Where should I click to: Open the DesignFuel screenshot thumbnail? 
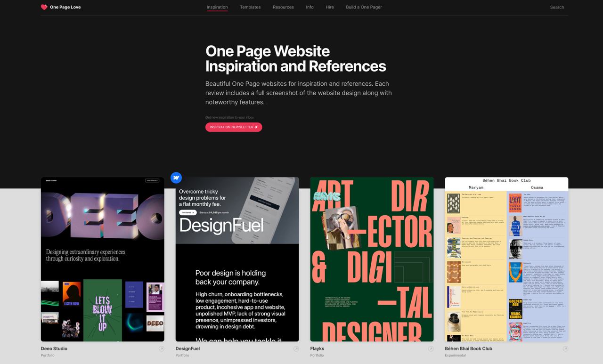click(237, 259)
